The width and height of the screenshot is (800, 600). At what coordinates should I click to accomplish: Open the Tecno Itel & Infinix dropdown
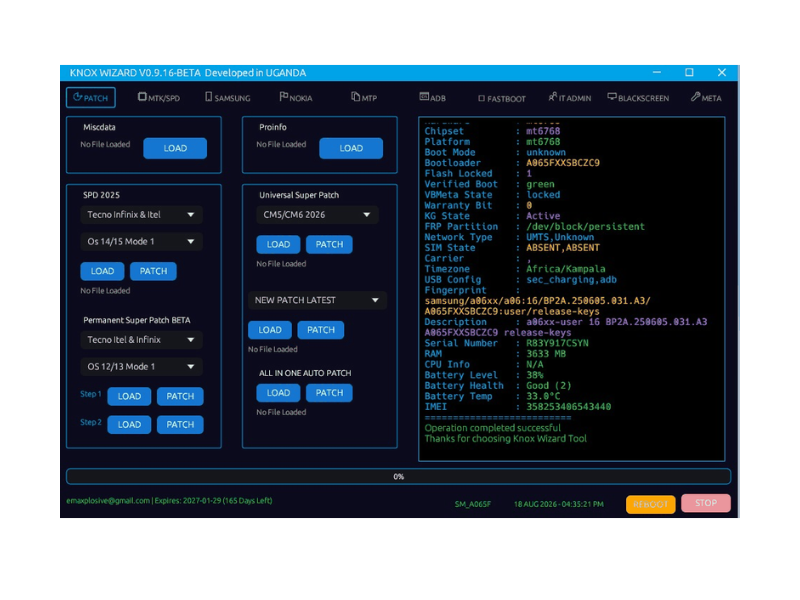coord(141,340)
